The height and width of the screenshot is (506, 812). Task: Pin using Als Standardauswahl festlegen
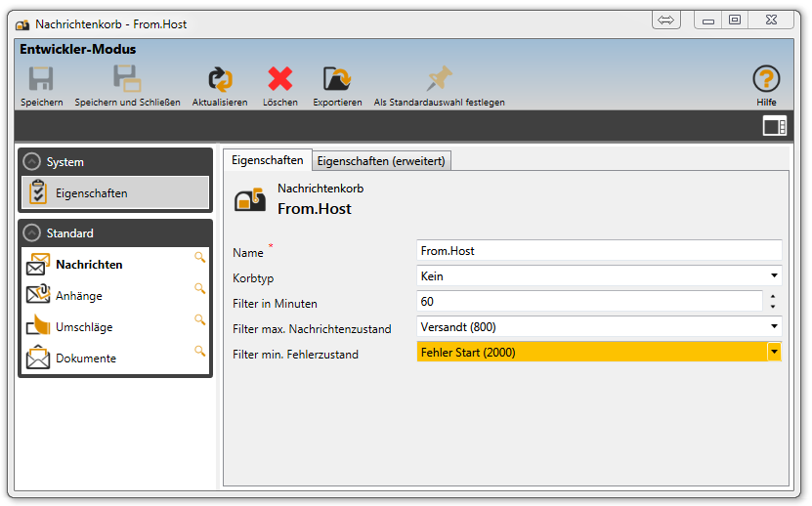[x=439, y=80]
